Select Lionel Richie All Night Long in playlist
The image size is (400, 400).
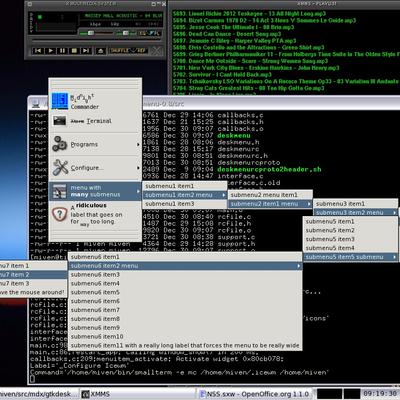click(249, 14)
